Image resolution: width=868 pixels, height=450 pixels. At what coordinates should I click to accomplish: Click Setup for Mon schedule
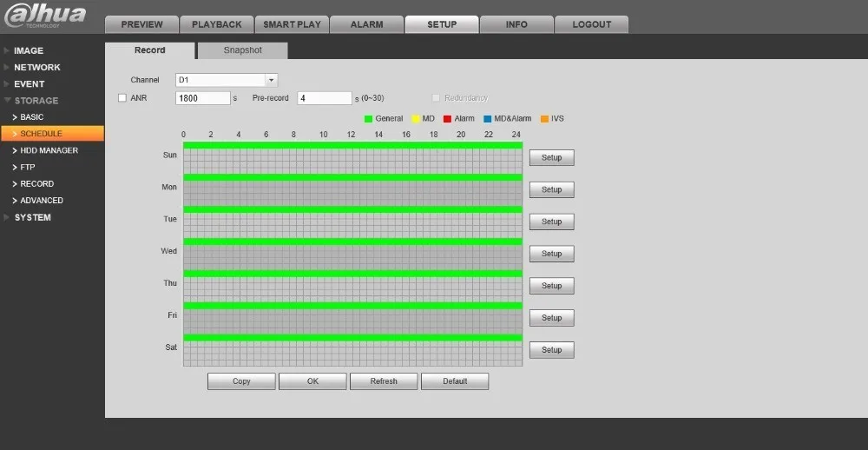tap(551, 189)
